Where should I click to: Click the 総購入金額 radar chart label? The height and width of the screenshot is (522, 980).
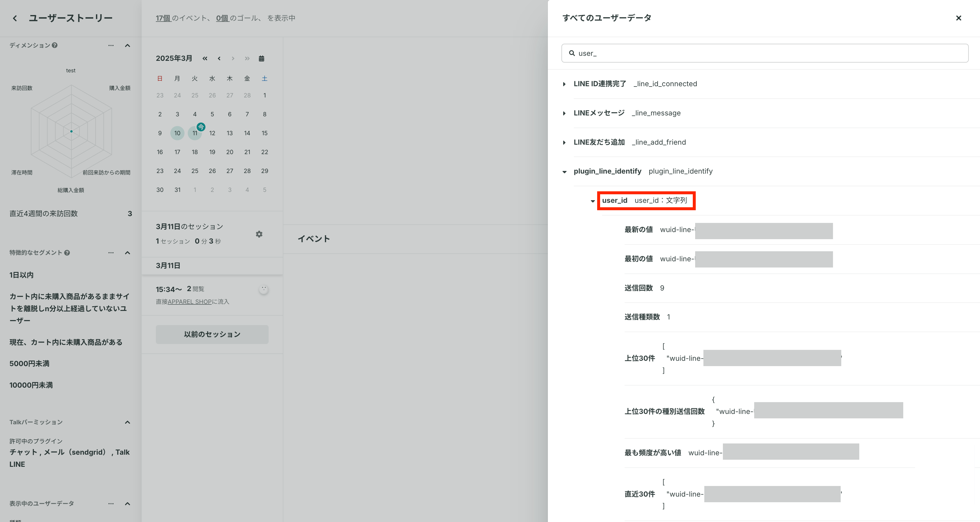coord(71,190)
